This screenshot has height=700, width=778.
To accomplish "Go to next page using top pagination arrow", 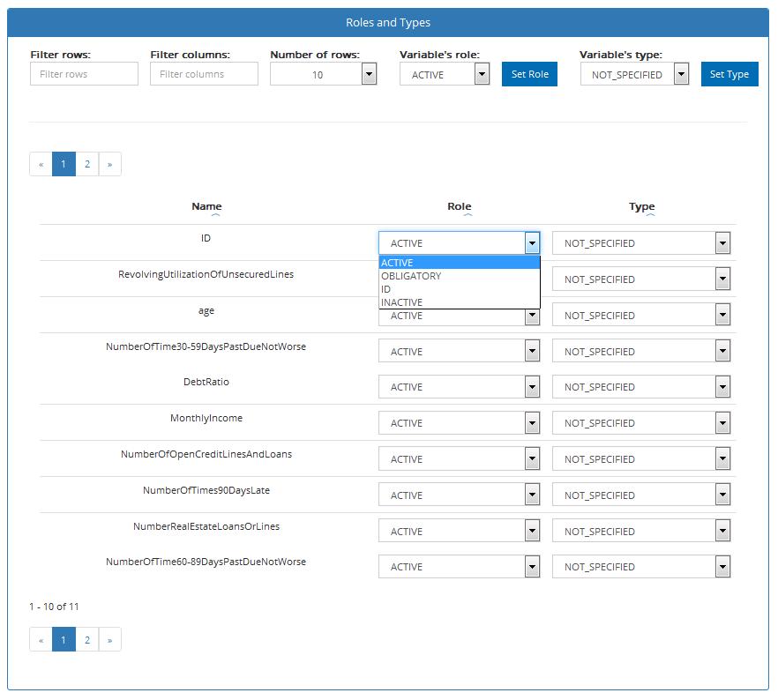I will click(109, 164).
